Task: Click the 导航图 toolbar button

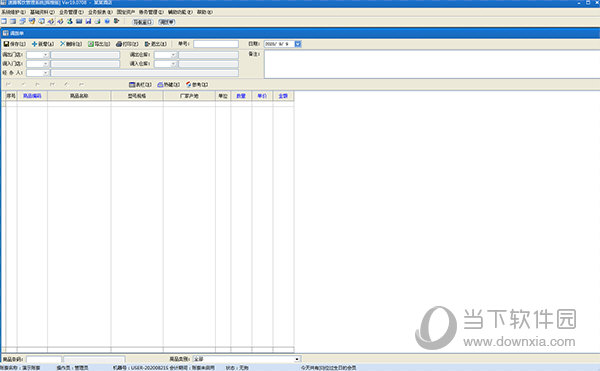Action: point(143,22)
